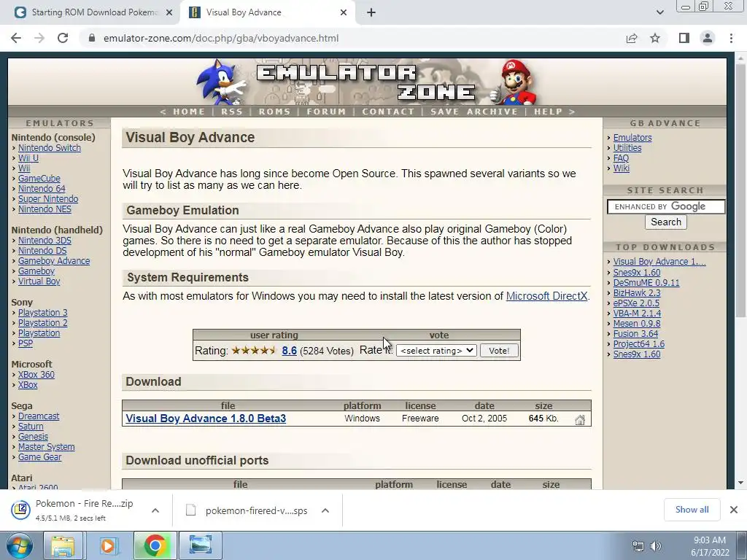The image size is (747, 560).
Task: Open CONTACT in site navigation
Action: pyautogui.click(x=388, y=112)
